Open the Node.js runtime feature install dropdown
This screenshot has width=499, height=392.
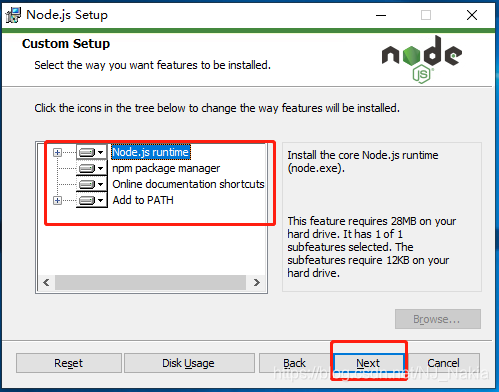92,152
